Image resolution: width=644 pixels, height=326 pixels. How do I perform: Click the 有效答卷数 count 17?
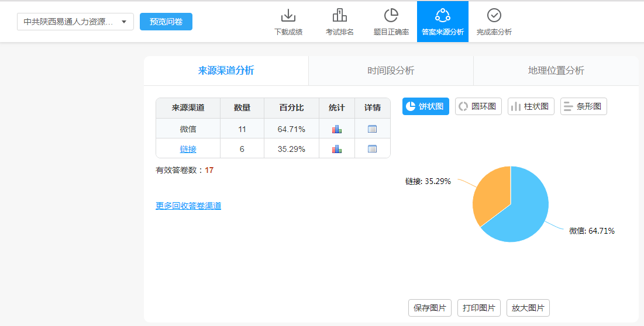click(209, 170)
